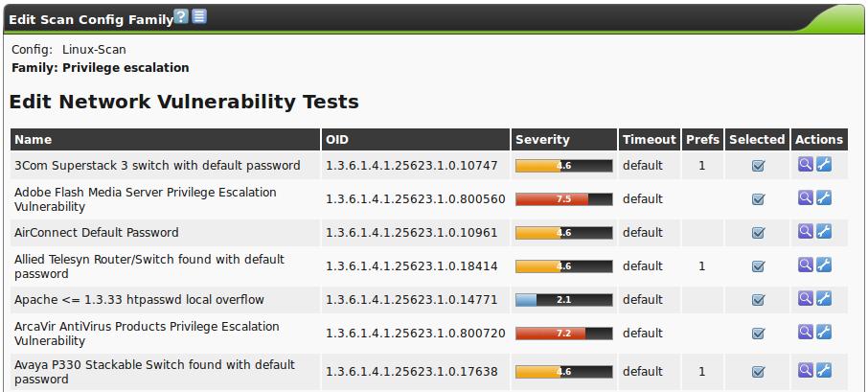Edit the Apache htpasswd local overflow test

(824, 299)
